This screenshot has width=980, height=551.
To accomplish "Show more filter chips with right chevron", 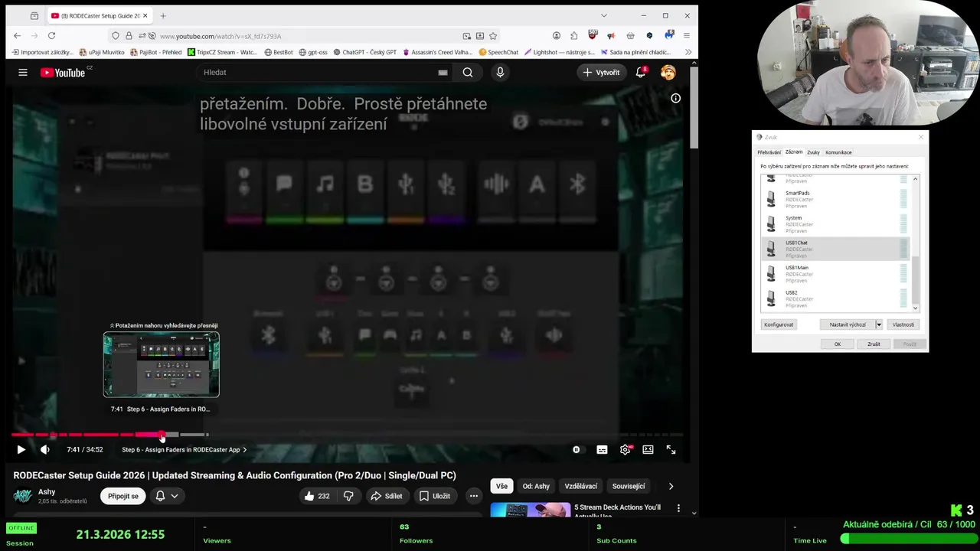I will (671, 486).
